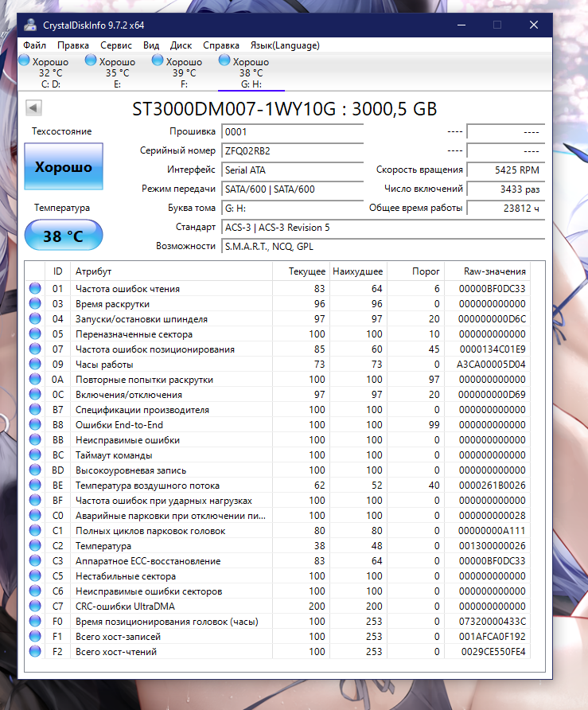588x710 pixels.
Task: Click the Порог column header
Action: point(415,271)
